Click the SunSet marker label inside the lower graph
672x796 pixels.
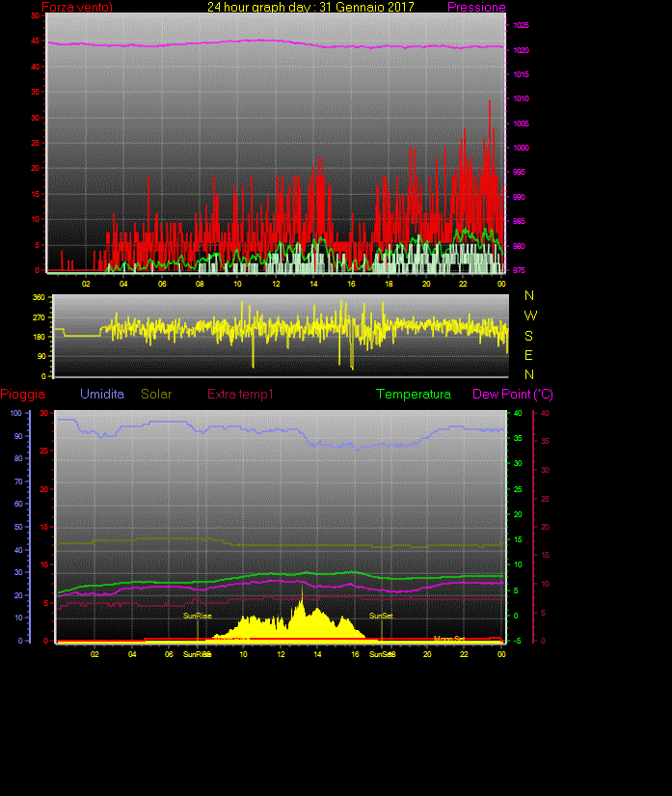click(x=381, y=616)
